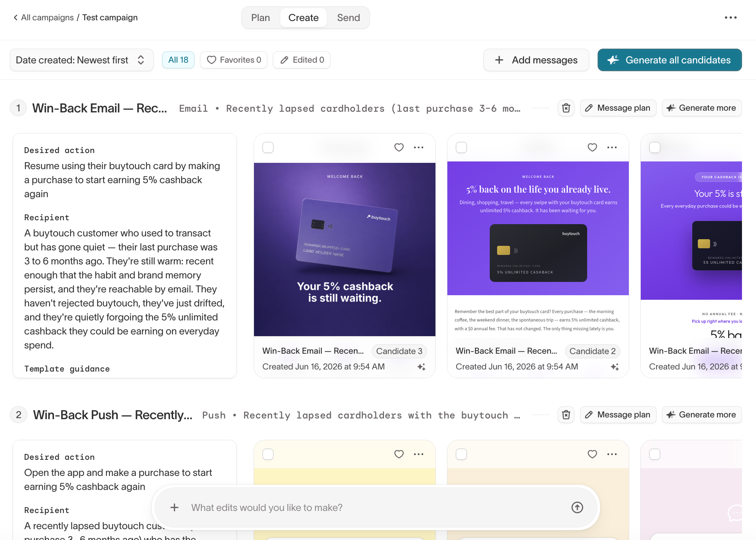The image size is (756, 540).
Task: Select third Win-Back Push candidate checkbox
Action: point(655,454)
